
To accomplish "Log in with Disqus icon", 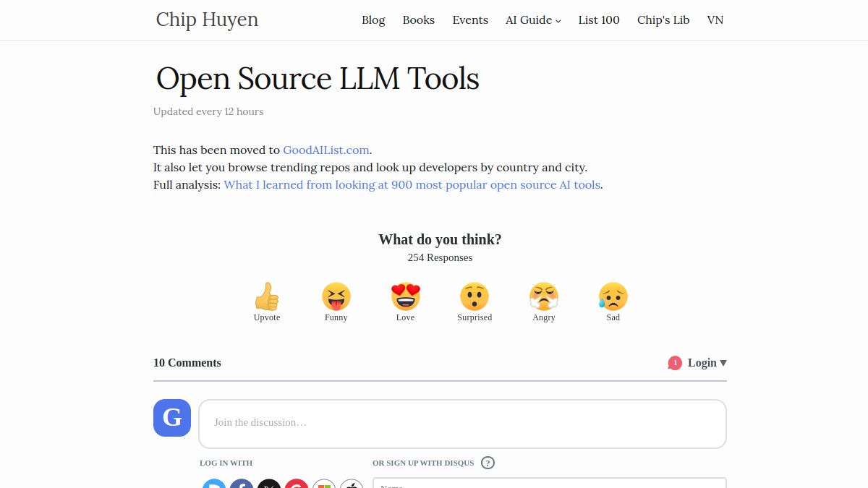I will [x=214, y=484].
